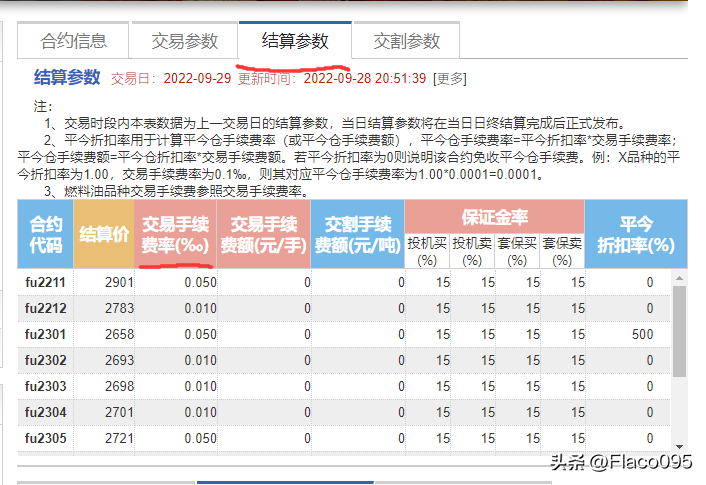Image resolution: width=706 pixels, height=485 pixels.
Task: Click the update time 2022-09-28 20:51:39
Action: pyautogui.click(x=365, y=78)
